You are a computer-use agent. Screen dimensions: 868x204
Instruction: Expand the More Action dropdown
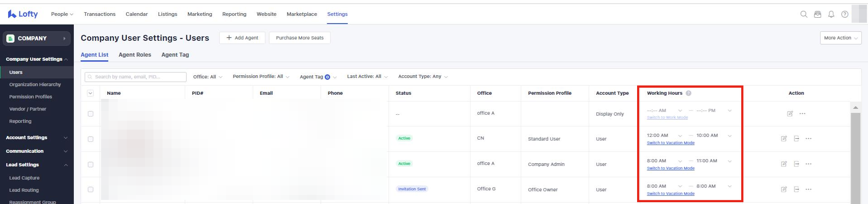point(840,38)
